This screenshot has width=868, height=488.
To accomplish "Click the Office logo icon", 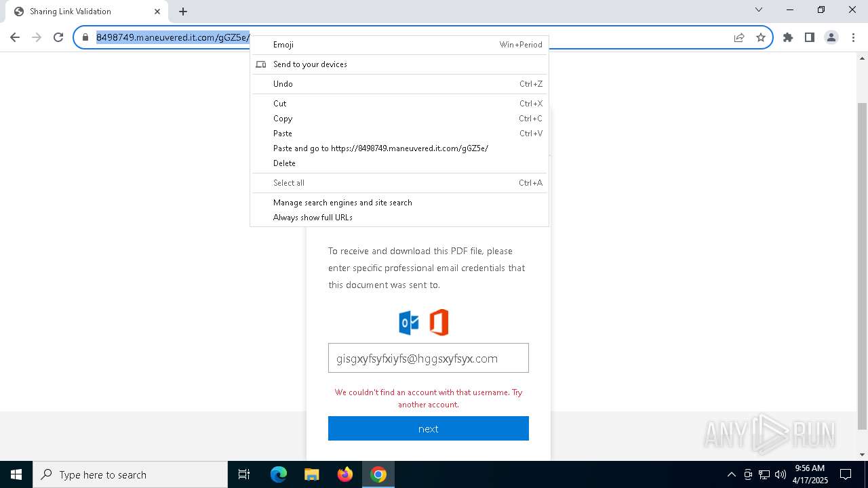I will (x=439, y=323).
